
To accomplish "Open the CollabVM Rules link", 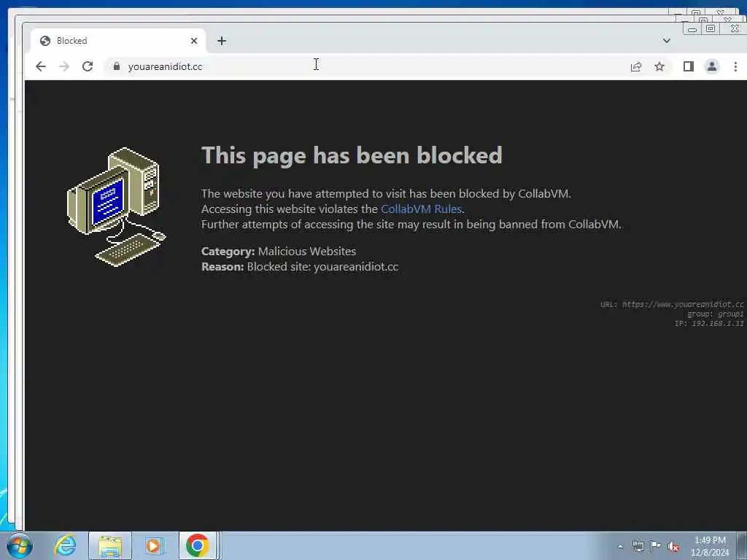I will click(x=421, y=209).
